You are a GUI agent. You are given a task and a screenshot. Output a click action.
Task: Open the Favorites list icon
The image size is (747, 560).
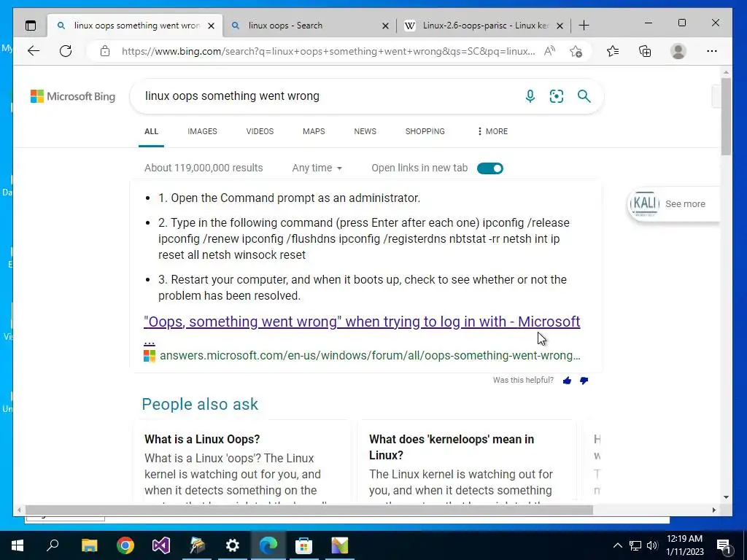(613, 51)
